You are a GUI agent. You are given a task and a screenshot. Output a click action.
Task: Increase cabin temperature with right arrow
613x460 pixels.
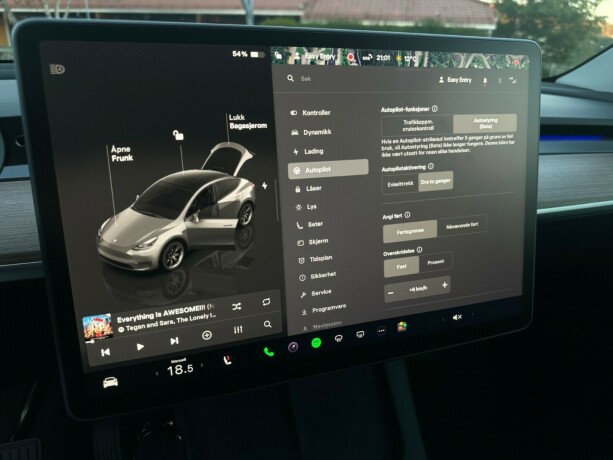(202, 365)
